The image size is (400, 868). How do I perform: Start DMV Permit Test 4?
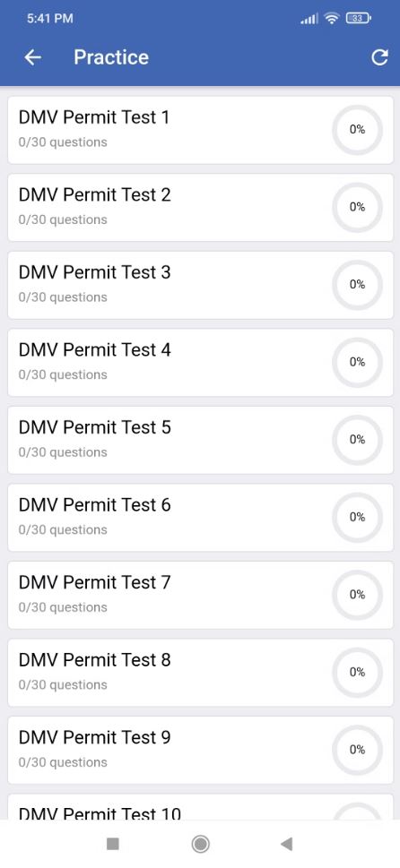point(200,363)
